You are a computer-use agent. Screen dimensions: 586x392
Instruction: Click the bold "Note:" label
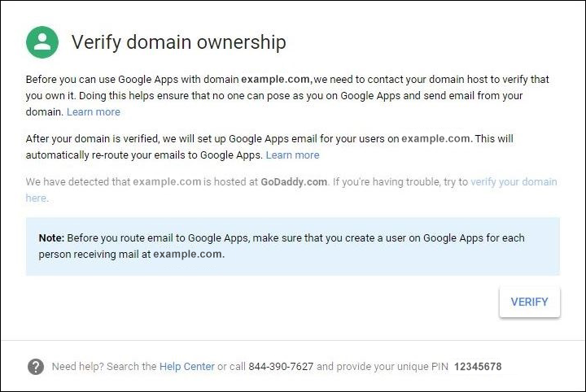[51, 238]
